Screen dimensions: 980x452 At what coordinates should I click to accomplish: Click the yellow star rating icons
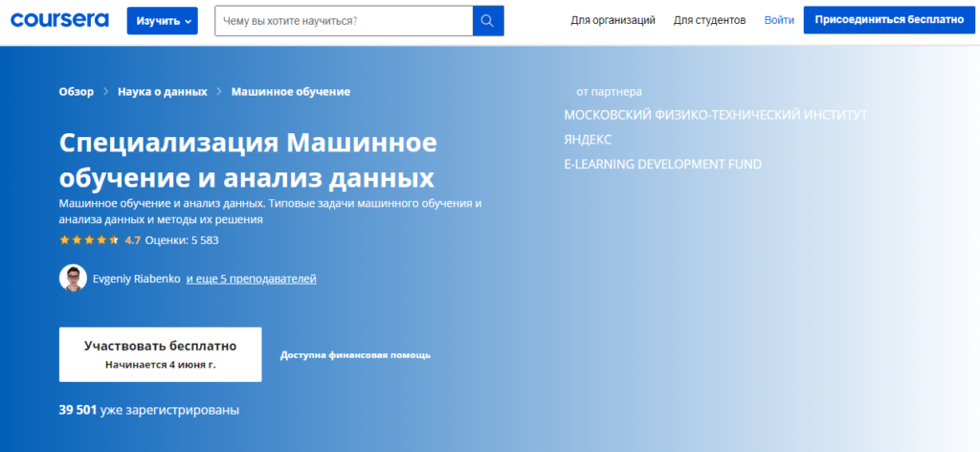pos(89,240)
